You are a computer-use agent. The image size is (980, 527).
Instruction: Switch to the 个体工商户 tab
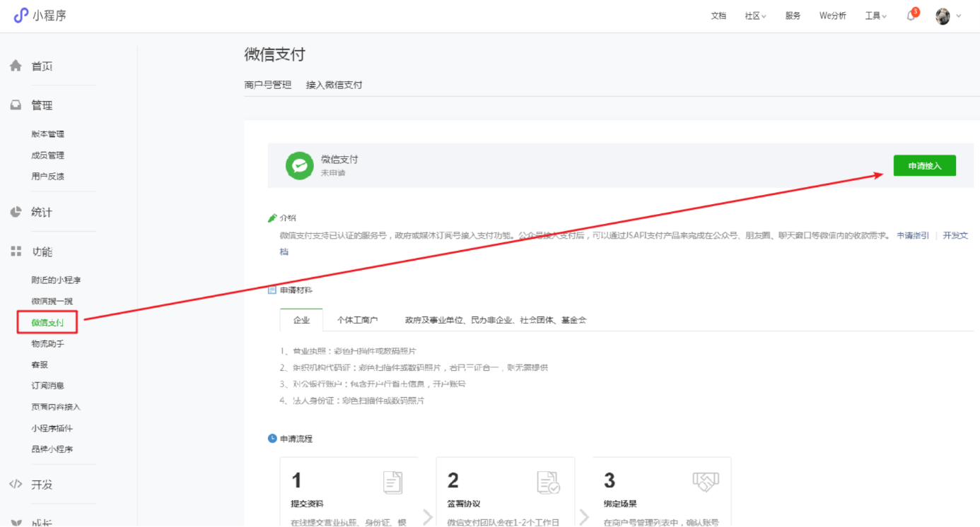pos(357,320)
